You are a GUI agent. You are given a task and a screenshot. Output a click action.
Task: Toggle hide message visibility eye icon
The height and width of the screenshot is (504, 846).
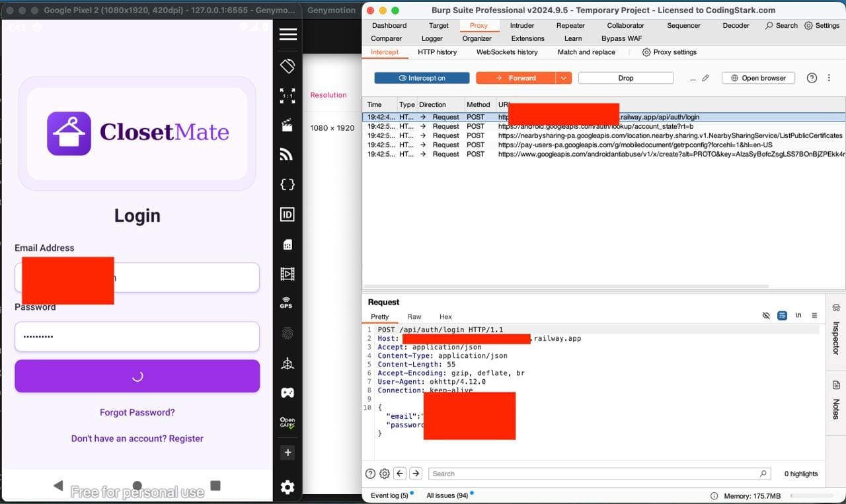(x=766, y=316)
